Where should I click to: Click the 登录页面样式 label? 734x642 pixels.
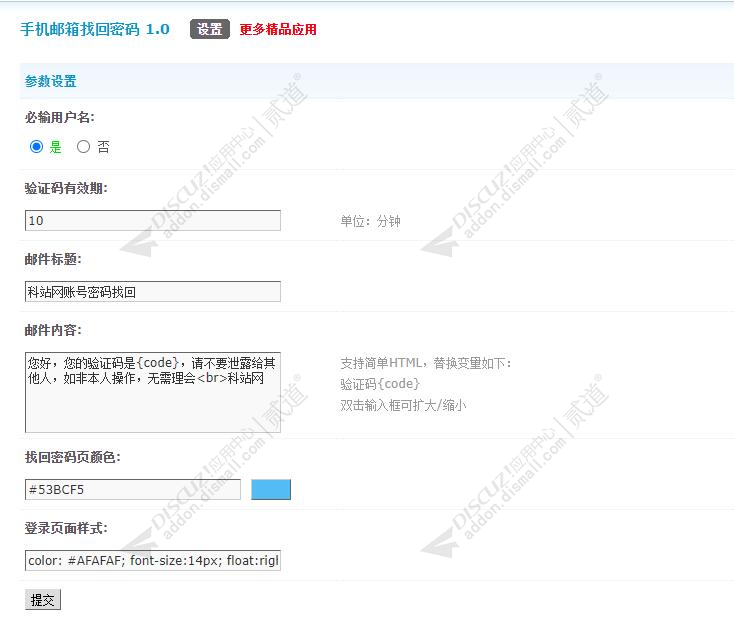click(x=66, y=528)
